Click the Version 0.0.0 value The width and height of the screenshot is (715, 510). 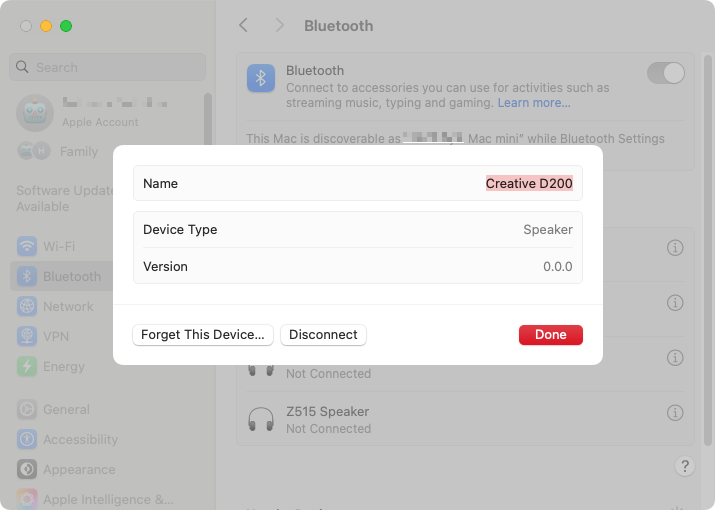tap(558, 266)
